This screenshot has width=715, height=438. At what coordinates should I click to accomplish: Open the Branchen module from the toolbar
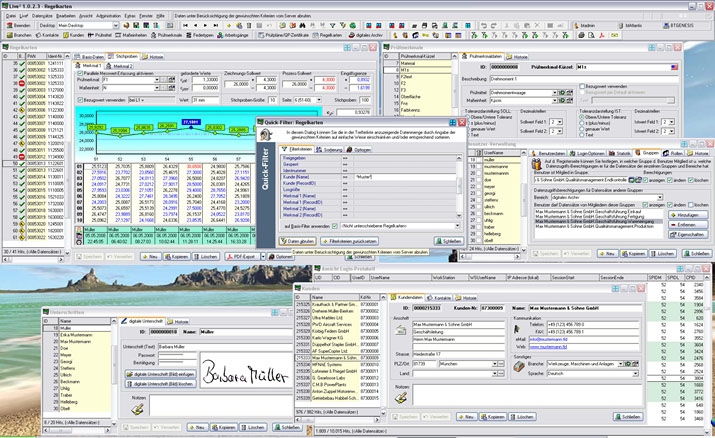(20, 35)
